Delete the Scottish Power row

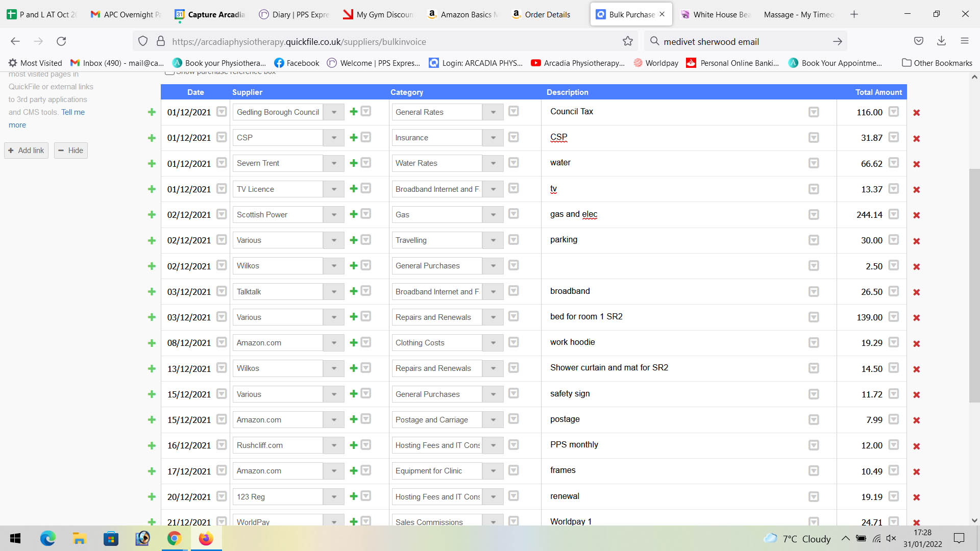917,215
